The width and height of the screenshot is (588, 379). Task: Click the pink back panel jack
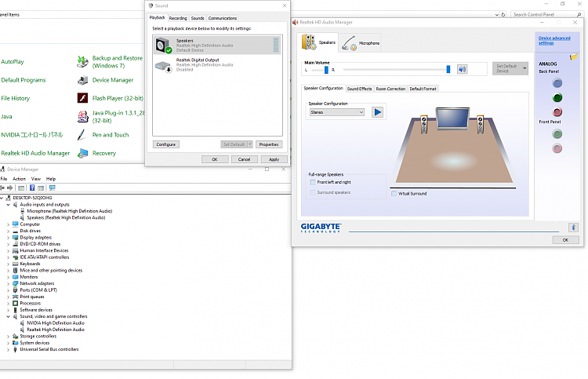click(557, 112)
